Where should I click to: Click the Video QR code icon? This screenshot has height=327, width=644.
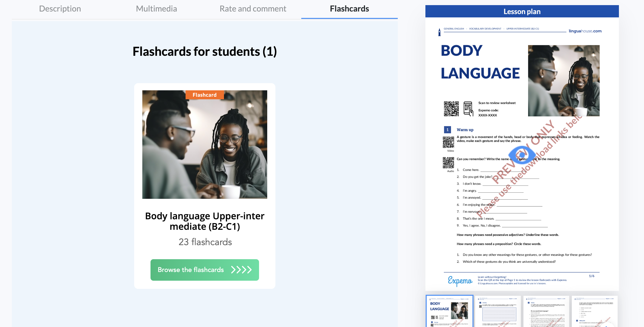pyautogui.click(x=448, y=142)
